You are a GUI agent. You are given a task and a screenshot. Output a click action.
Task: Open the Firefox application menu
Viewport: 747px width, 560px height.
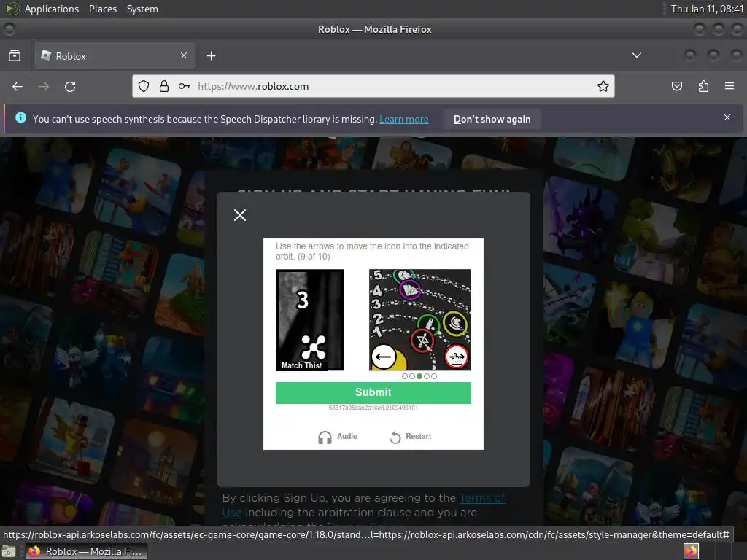pyautogui.click(x=729, y=86)
